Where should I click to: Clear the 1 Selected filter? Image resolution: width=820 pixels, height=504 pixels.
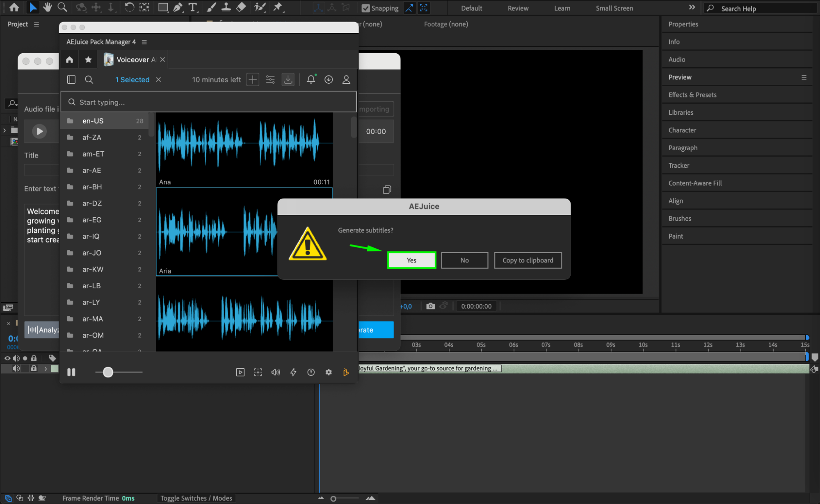158,79
